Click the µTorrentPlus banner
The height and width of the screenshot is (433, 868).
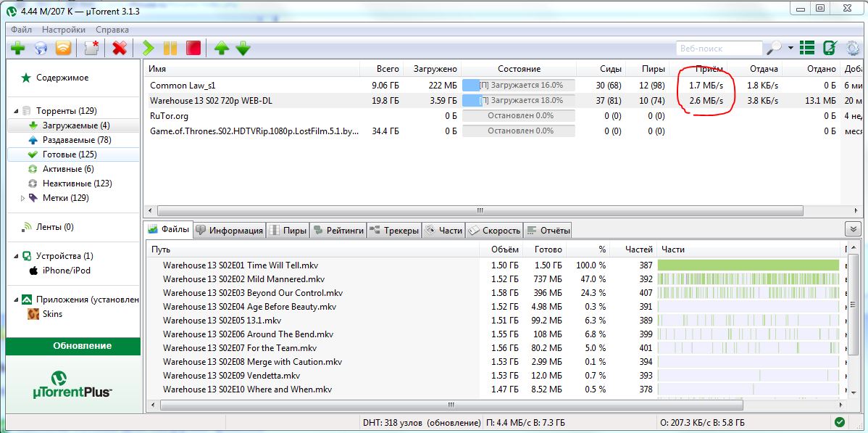73,384
